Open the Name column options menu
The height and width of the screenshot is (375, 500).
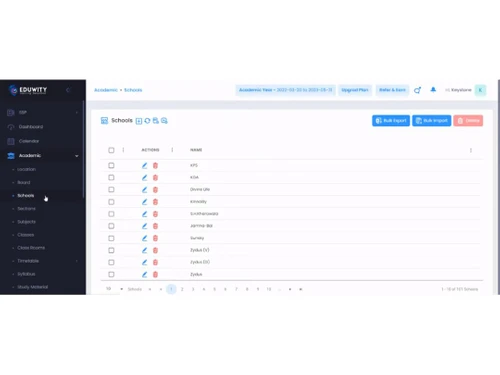point(471,150)
